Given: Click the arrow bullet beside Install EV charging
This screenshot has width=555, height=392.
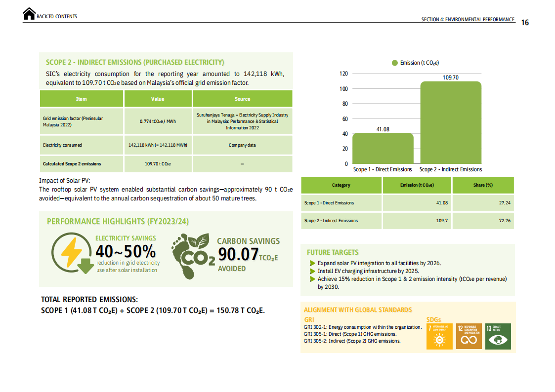Looking at the screenshot, I should (312, 272).
